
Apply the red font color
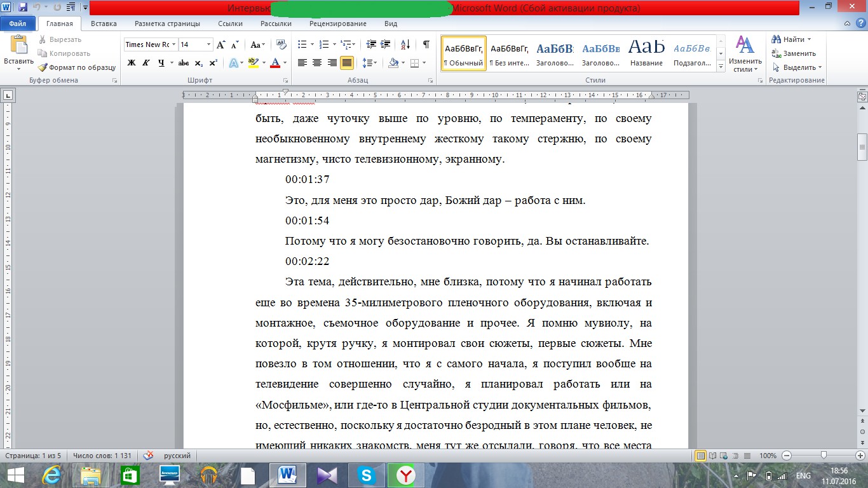[x=275, y=63]
